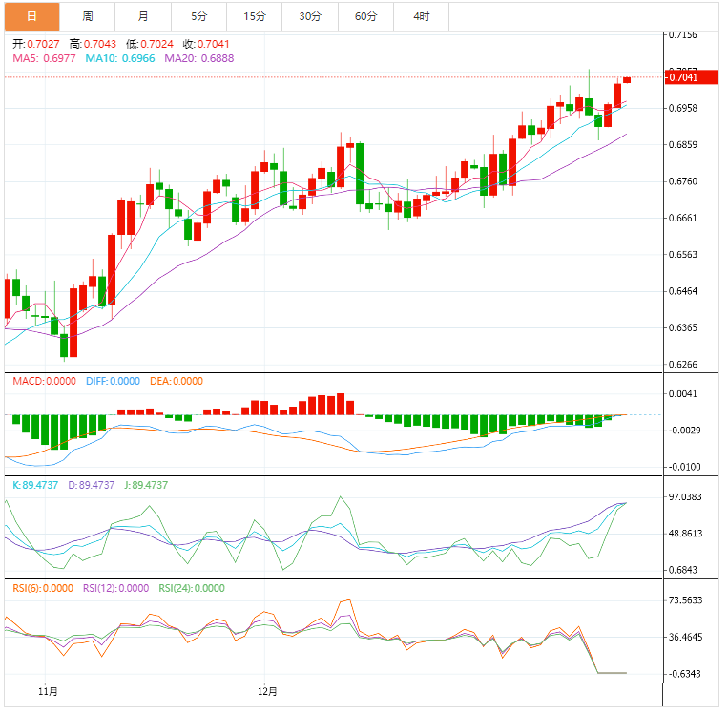The image size is (728, 715).
Task: Switch to the 5分 timeframe tab
Action: 198,16
